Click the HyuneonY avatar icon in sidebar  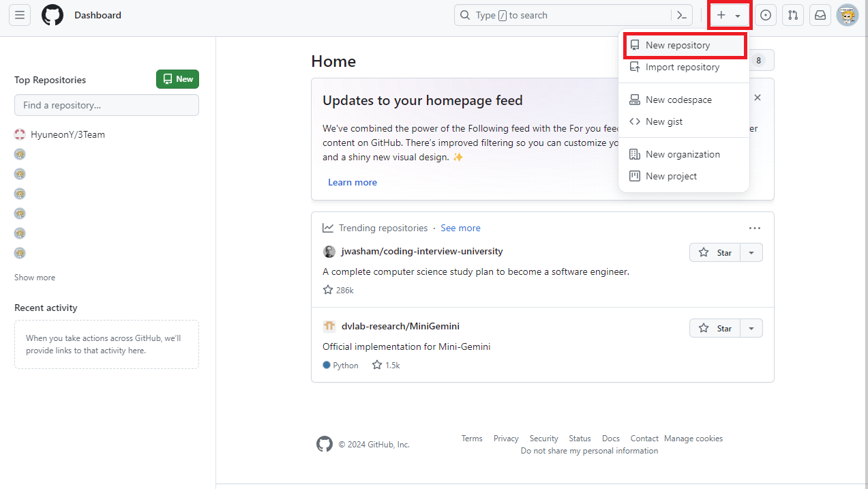pyautogui.click(x=20, y=134)
